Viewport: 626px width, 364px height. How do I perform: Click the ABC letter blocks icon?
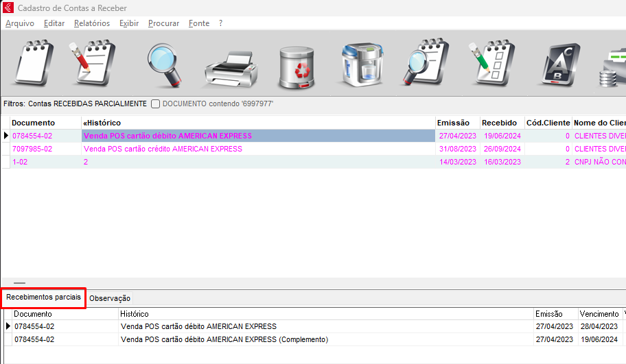tap(557, 65)
